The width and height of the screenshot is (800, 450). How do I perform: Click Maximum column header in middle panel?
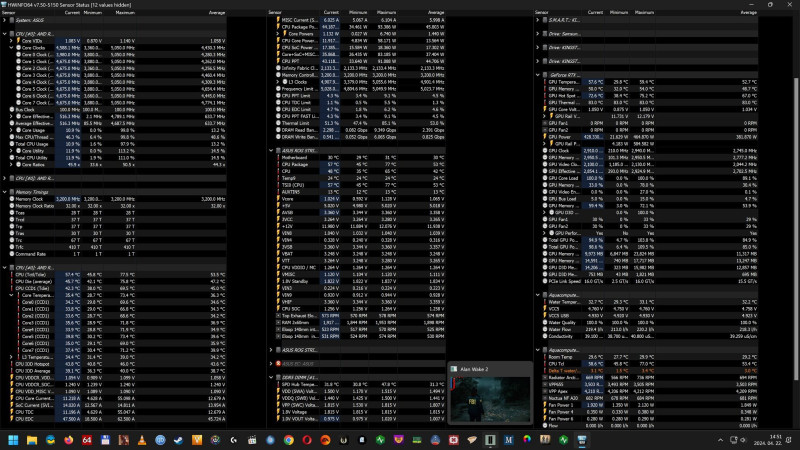[386, 12]
